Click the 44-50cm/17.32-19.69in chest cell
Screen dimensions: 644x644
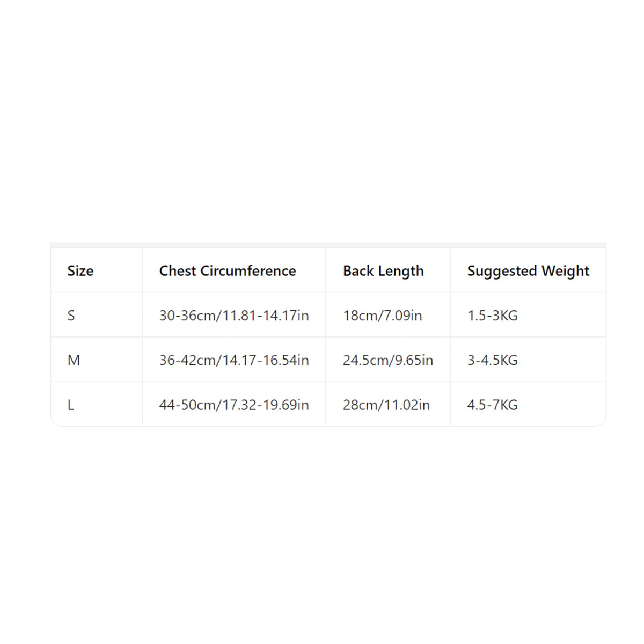coord(234,404)
